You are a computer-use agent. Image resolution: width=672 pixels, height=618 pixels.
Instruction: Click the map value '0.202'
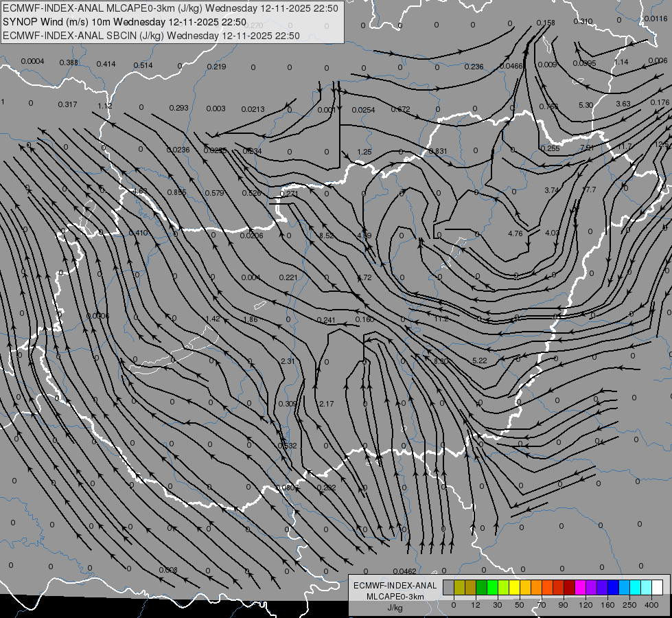pyautogui.click(x=326, y=488)
